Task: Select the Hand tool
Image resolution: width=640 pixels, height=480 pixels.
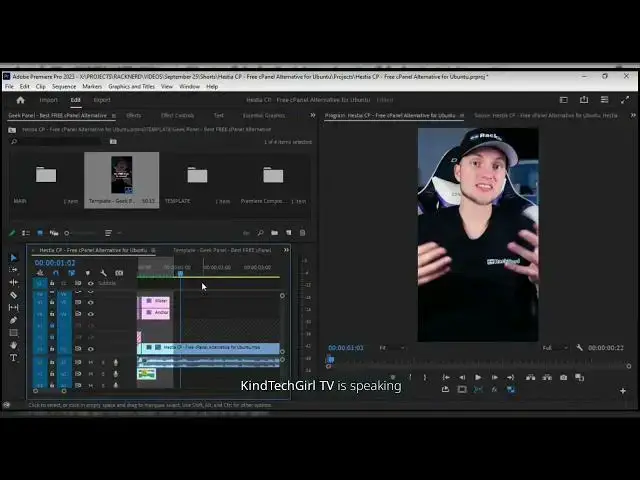Action: click(13, 345)
